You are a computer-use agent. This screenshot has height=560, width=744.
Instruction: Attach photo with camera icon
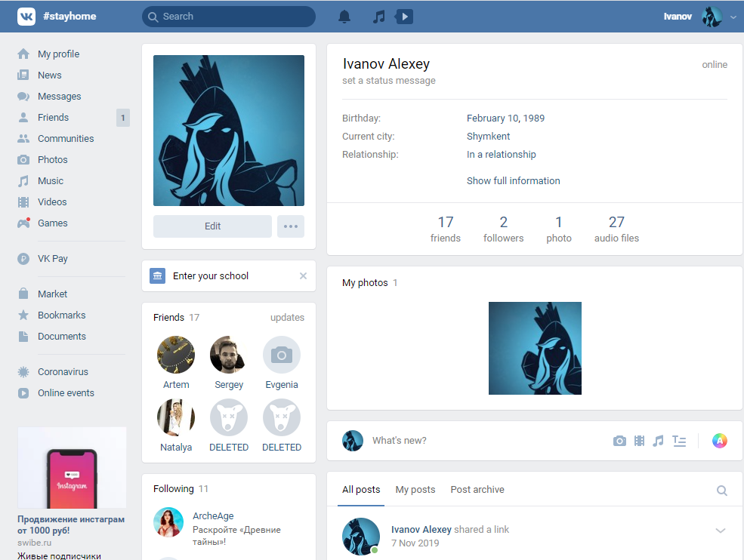pyautogui.click(x=619, y=441)
